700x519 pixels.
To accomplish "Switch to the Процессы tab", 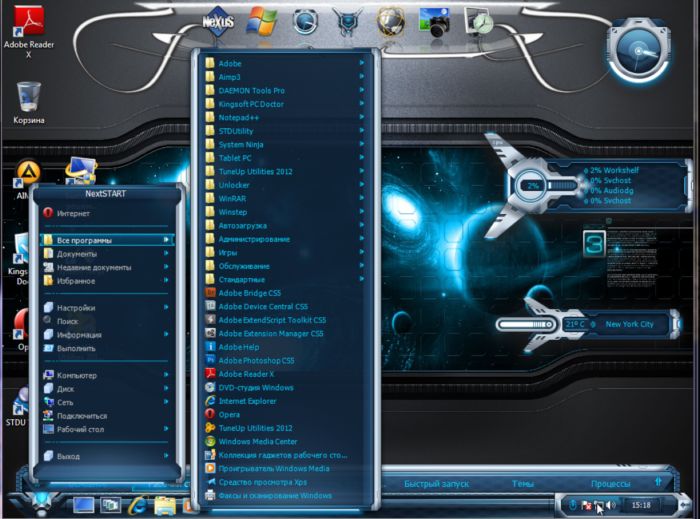I will [610, 484].
